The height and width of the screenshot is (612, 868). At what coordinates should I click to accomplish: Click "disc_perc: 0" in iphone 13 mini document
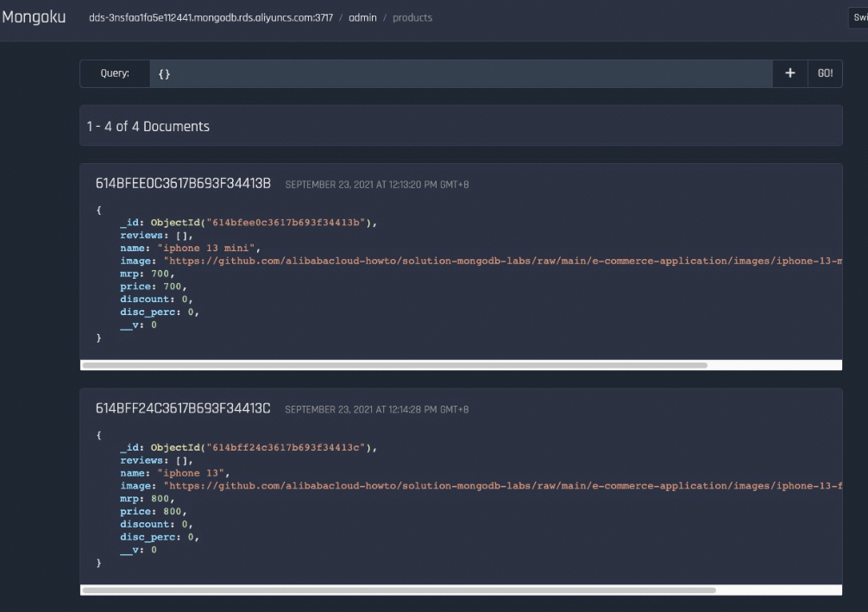pyautogui.click(x=160, y=312)
